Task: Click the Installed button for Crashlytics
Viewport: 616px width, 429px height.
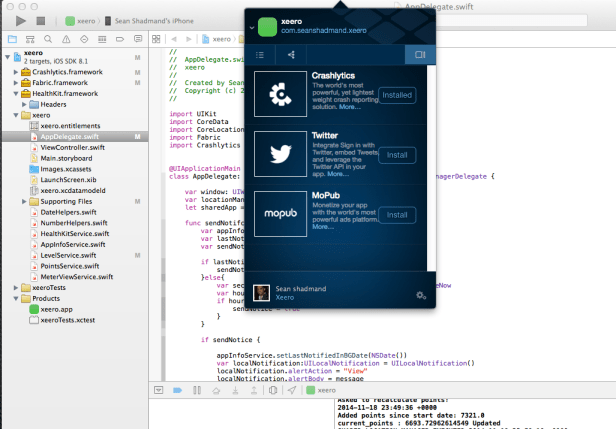Action: tap(397, 95)
